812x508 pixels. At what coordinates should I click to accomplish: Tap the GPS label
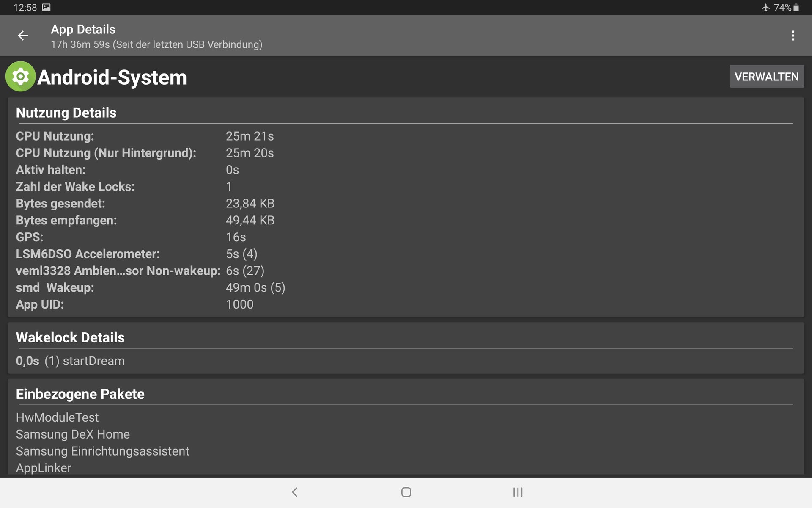pyautogui.click(x=30, y=237)
